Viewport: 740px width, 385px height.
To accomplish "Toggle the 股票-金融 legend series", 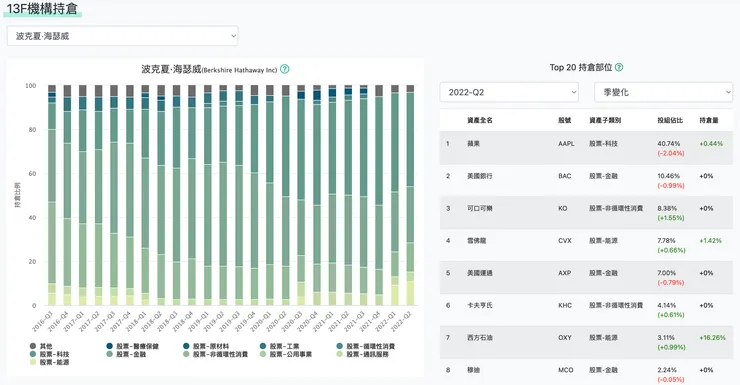I will coord(126,354).
